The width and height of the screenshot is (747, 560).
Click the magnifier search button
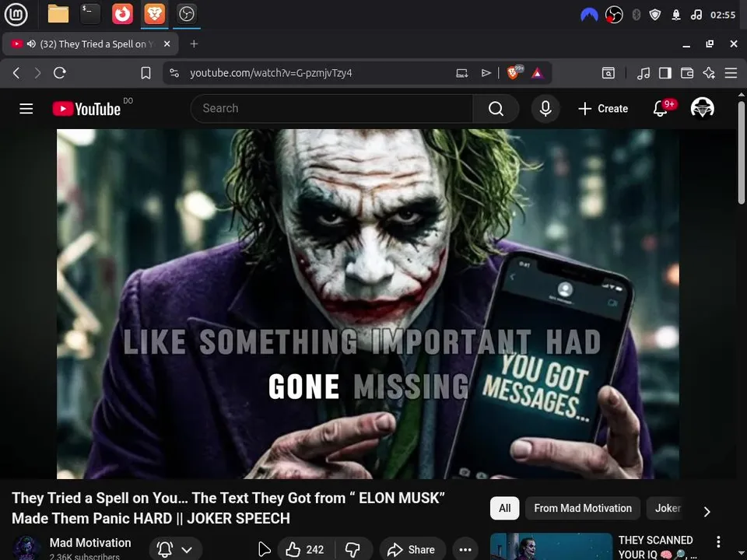point(496,109)
